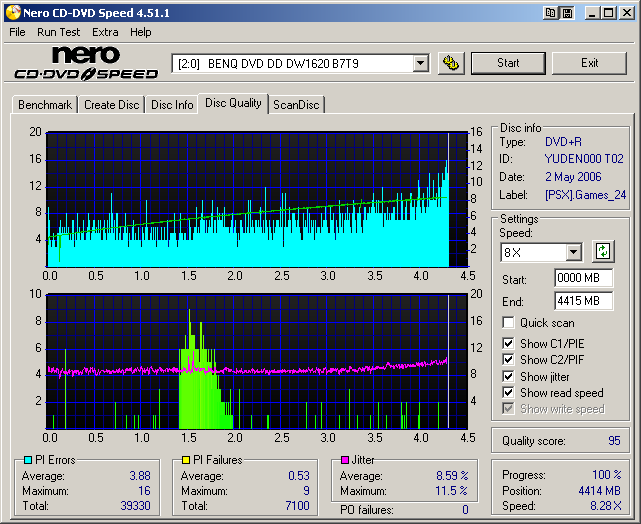Open the Extra menu
The image size is (641, 524).
coord(105,32)
